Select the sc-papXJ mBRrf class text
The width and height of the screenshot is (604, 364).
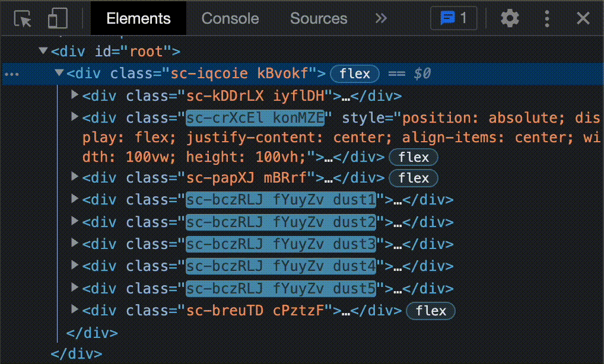[247, 178]
